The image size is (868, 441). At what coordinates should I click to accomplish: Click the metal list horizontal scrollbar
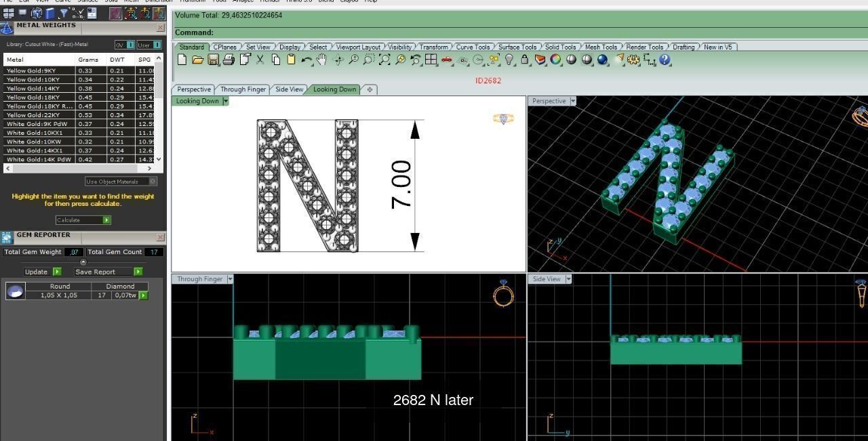[80, 168]
